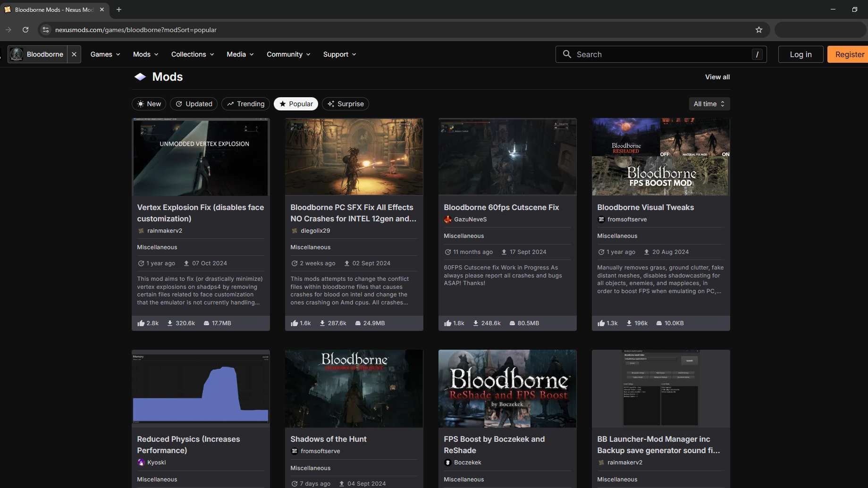
Task: Open the All time period dropdown
Action: [x=709, y=104]
